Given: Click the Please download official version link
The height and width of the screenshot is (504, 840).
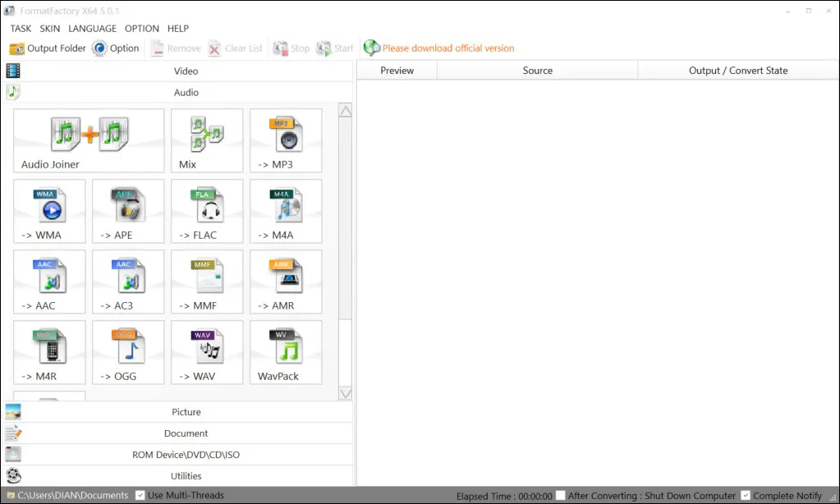Looking at the screenshot, I should [x=448, y=48].
